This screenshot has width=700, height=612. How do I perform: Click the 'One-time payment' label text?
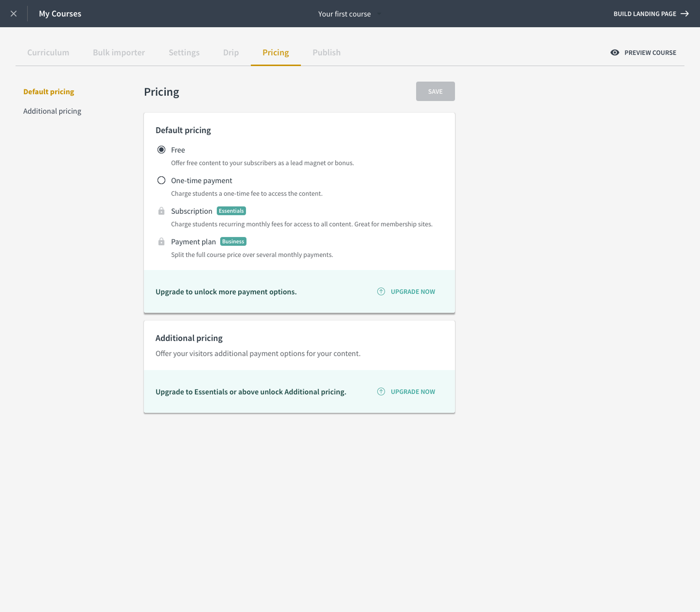pos(202,180)
